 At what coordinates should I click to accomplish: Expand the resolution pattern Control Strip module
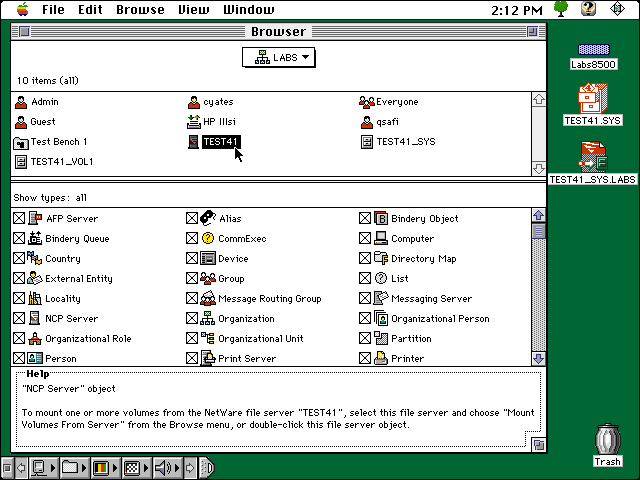point(136,468)
